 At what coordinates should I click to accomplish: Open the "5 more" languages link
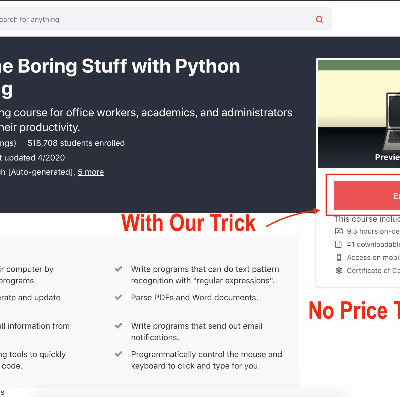[x=91, y=172]
